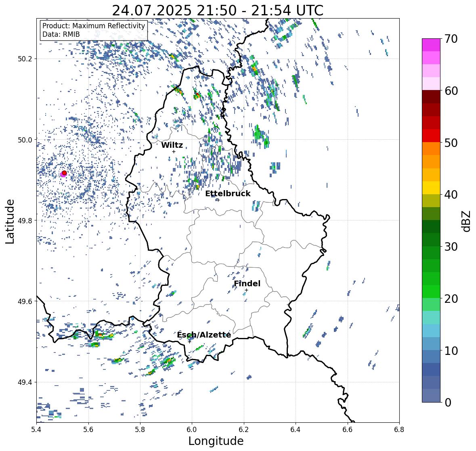The image size is (476, 451).
Task: Click the yellow colorbar swatch just above 40
Action: 431,188
